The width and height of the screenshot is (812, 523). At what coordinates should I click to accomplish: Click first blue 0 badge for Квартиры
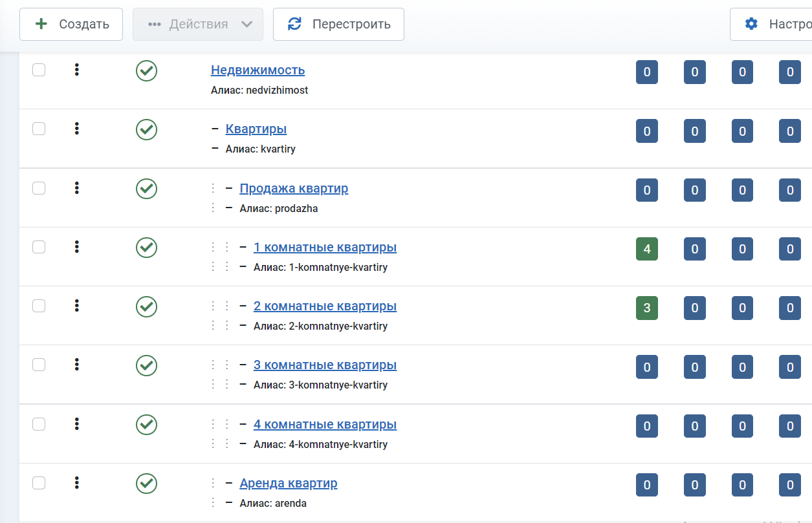click(646, 132)
